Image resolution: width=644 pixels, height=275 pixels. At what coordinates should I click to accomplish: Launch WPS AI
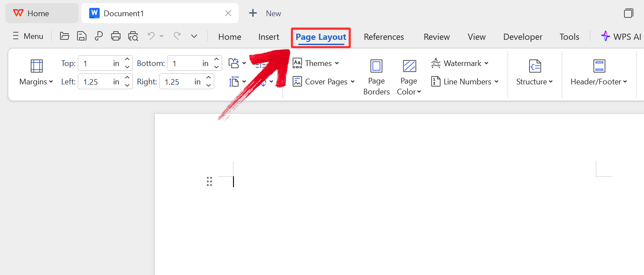621,36
